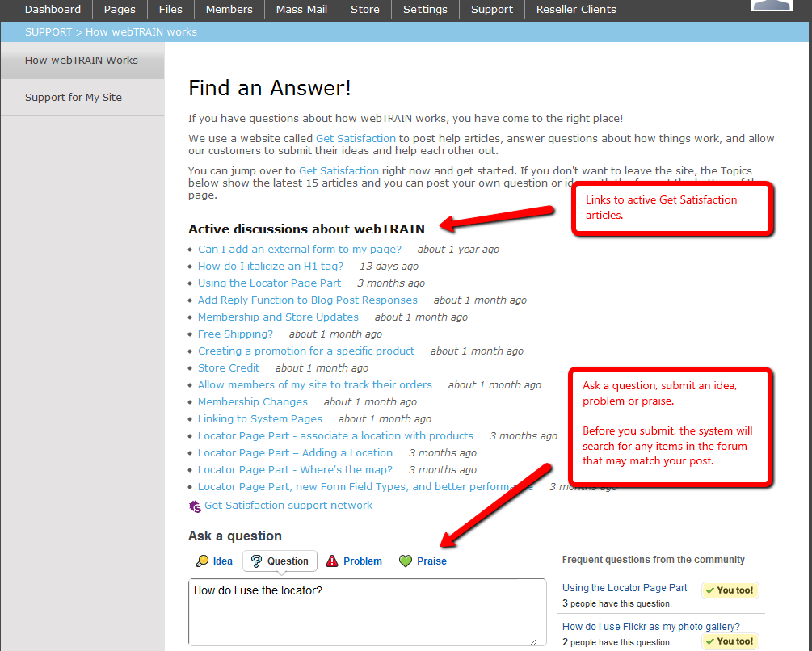Open the Dashboard menu
Viewport: 812px width, 651px height.
[x=53, y=10]
